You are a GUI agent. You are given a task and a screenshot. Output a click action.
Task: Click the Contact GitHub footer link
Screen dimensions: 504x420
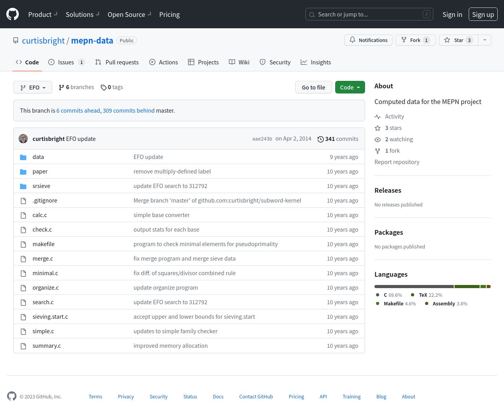(x=256, y=397)
